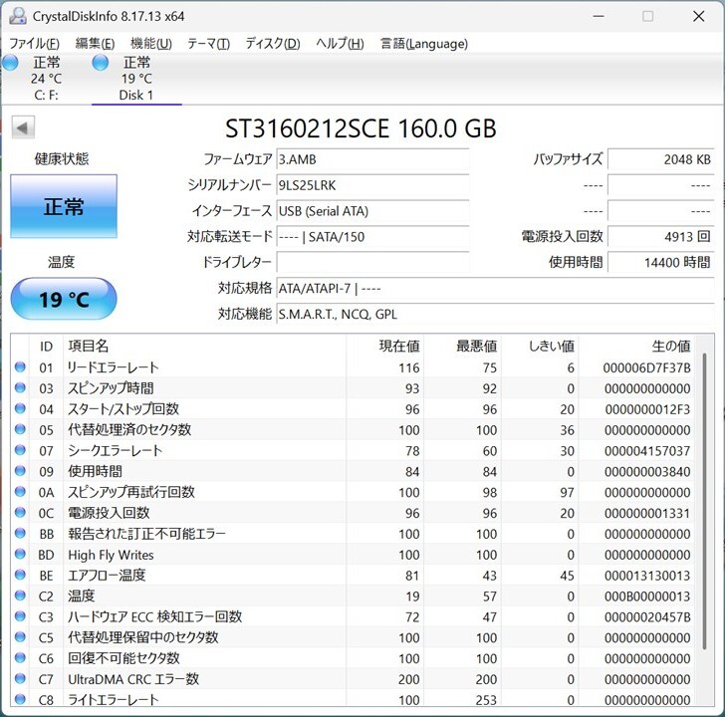The width and height of the screenshot is (728, 717).
Task: Click the previous disk arrow button
Action: pyautogui.click(x=23, y=127)
